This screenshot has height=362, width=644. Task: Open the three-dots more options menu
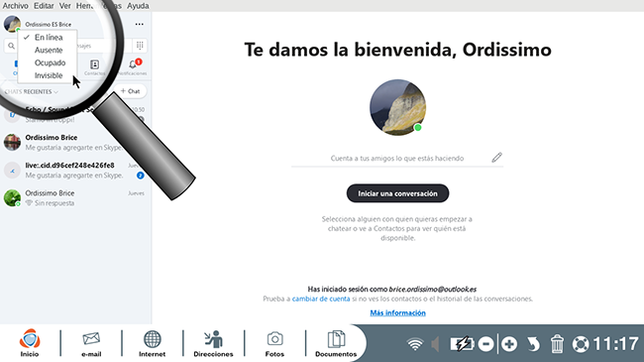[140, 24]
